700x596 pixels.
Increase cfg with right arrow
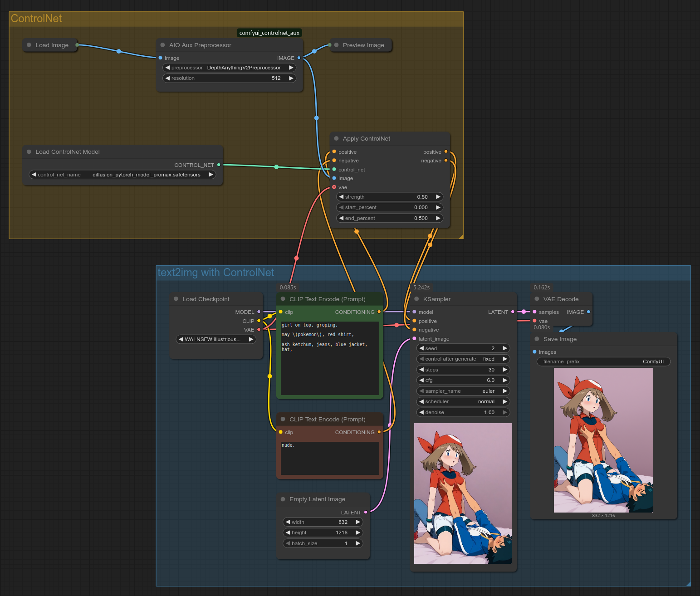click(505, 380)
